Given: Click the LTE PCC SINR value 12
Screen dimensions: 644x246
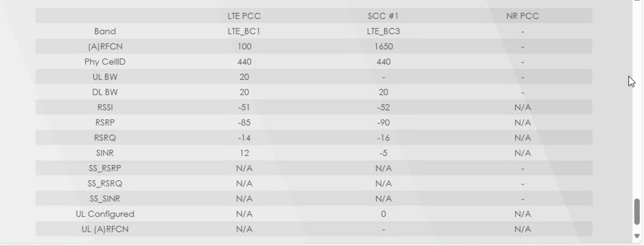Looking at the screenshot, I should [244, 153].
